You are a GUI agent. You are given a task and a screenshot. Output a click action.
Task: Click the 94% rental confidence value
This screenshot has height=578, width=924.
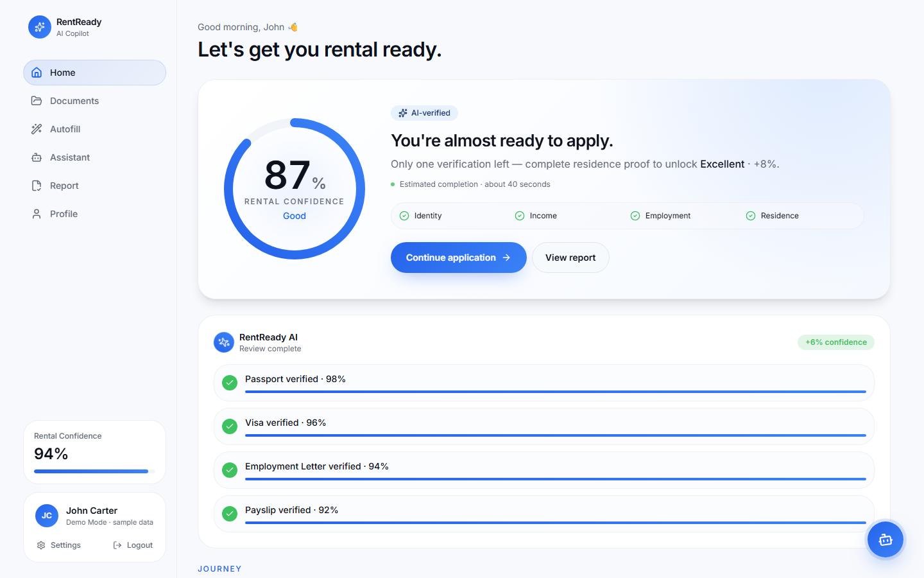[51, 454]
